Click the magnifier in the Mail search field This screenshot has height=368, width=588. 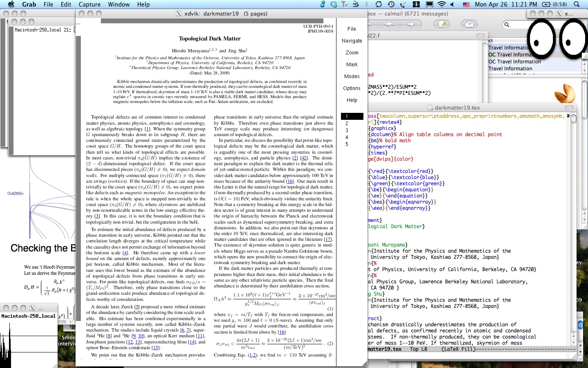tap(507, 25)
